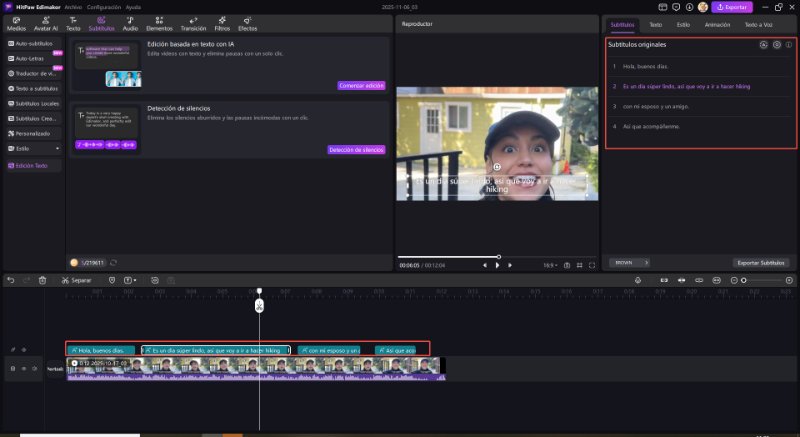Click the Exportar Subtítulos button
Image resolution: width=800 pixels, height=437 pixels.
(762, 262)
